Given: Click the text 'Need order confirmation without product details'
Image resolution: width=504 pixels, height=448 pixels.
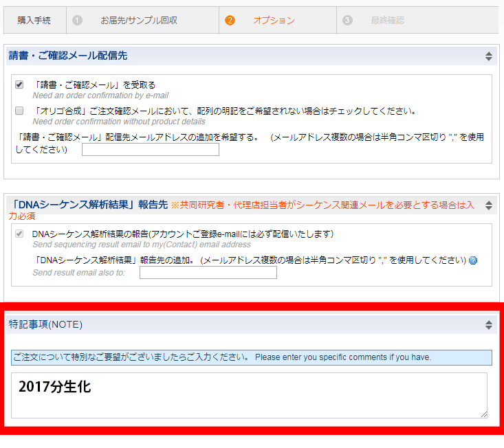Looking at the screenshot, I should point(119,122).
